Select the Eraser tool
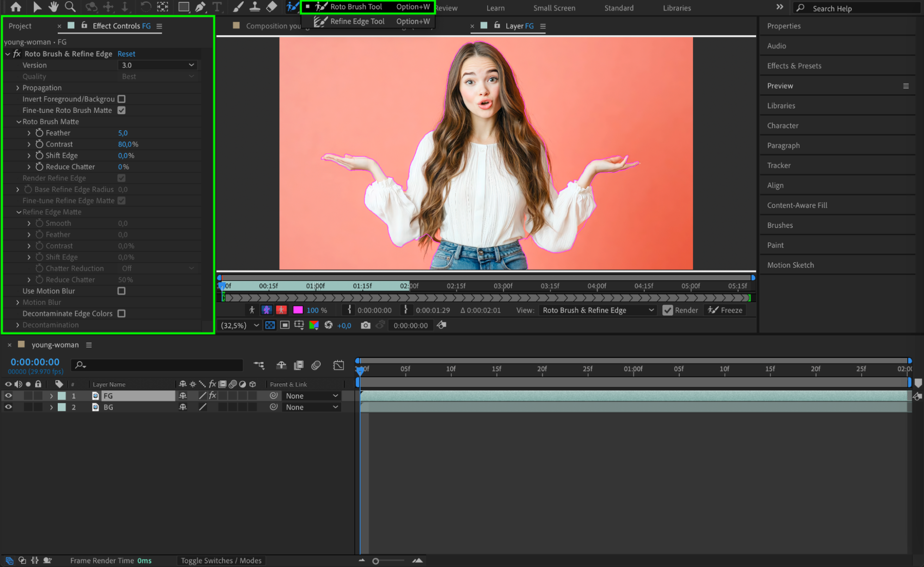This screenshot has width=924, height=567. [x=272, y=7]
